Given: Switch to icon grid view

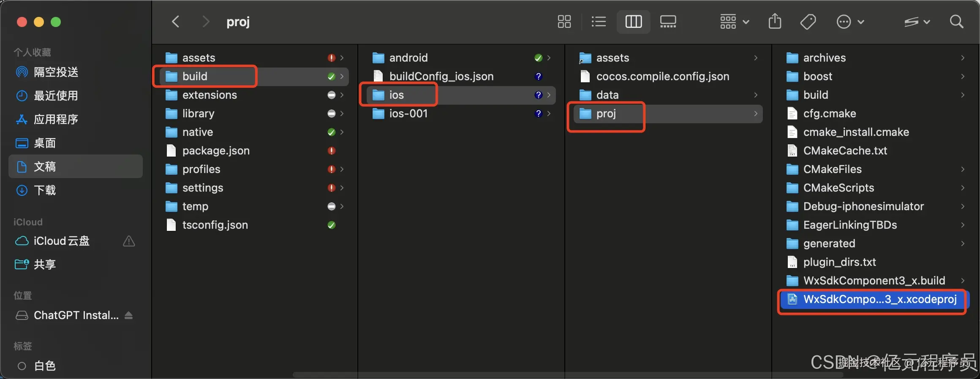Looking at the screenshot, I should [x=564, y=22].
